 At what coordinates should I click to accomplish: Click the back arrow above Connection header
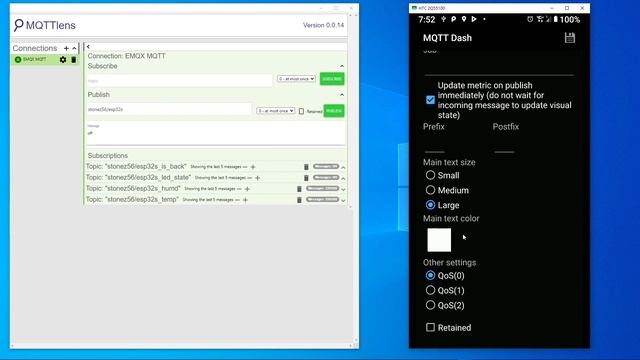tap(88, 47)
